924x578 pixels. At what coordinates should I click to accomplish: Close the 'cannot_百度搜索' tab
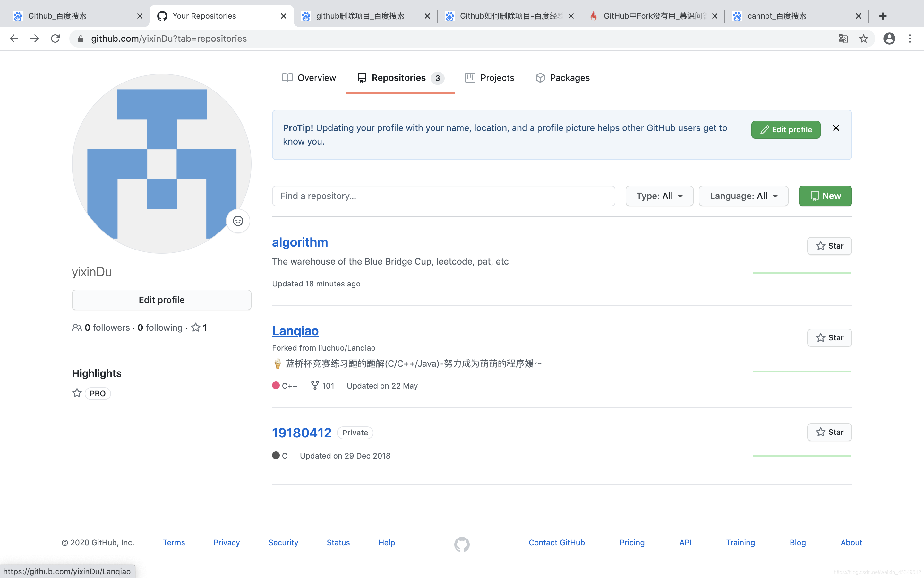click(858, 16)
